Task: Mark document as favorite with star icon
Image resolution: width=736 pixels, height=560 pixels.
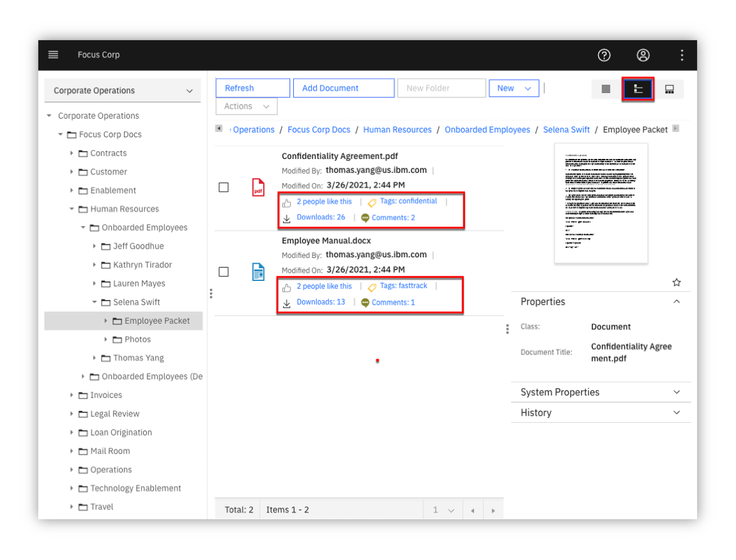Action: (x=676, y=282)
